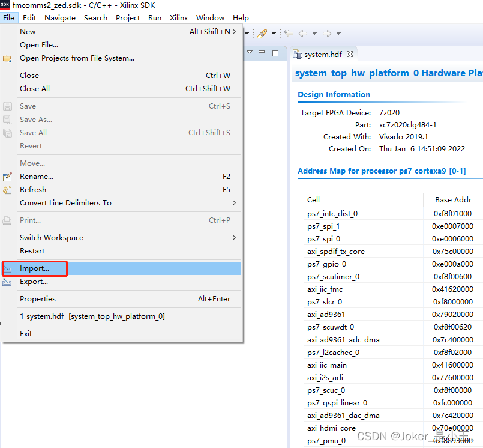The height and width of the screenshot is (448, 483).
Task: Click the Rename pencil icon
Action: click(7, 177)
